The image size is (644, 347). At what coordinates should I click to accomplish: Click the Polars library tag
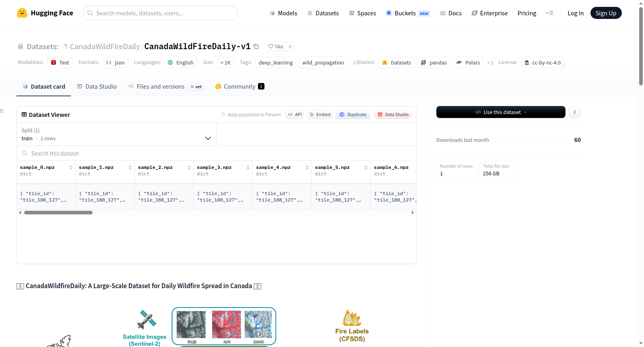pos(468,62)
